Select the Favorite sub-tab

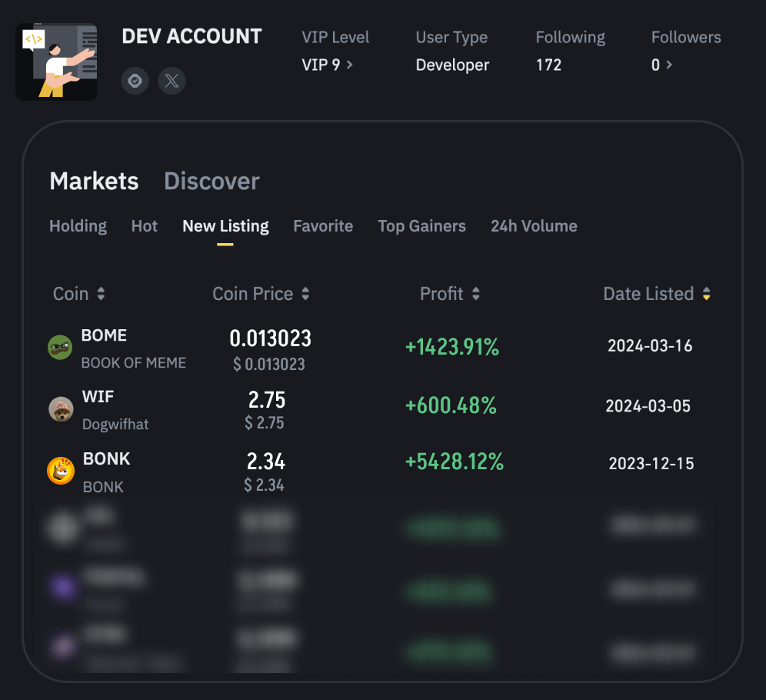[323, 226]
